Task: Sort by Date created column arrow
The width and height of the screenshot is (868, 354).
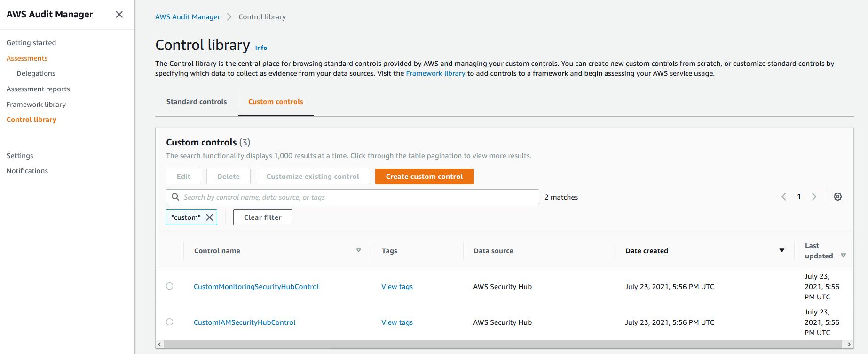Action: 781,250
